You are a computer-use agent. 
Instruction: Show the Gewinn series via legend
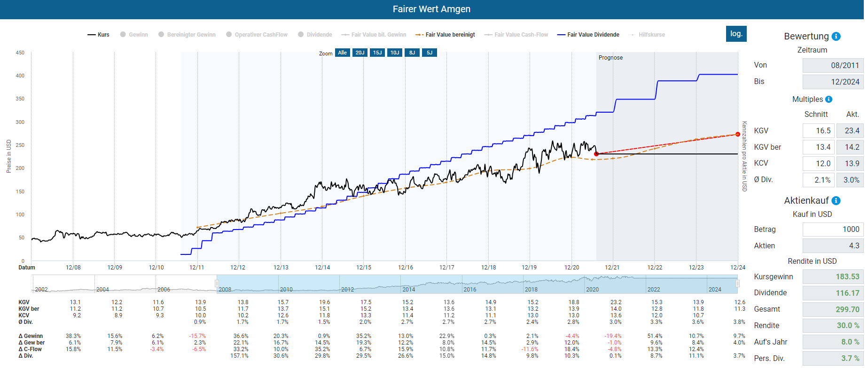pos(134,35)
